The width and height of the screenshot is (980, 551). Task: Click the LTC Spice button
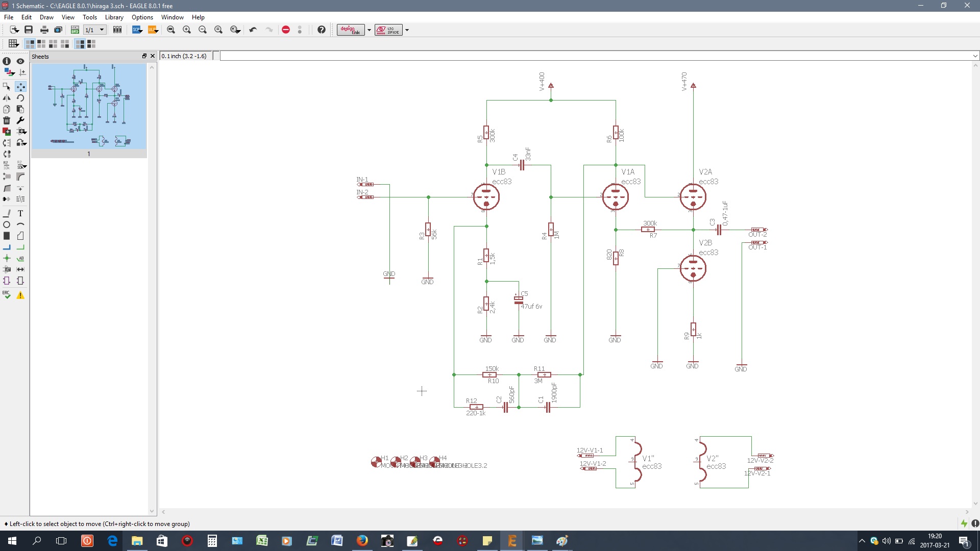pos(388,30)
